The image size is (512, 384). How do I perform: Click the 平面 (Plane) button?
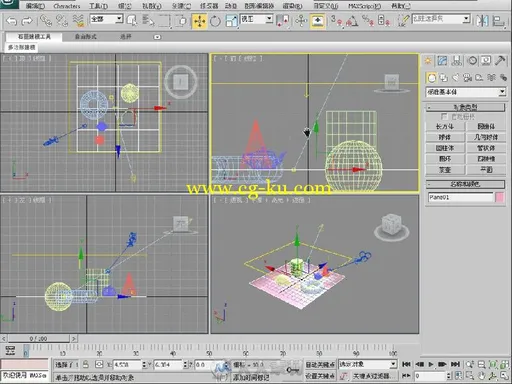point(486,170)
